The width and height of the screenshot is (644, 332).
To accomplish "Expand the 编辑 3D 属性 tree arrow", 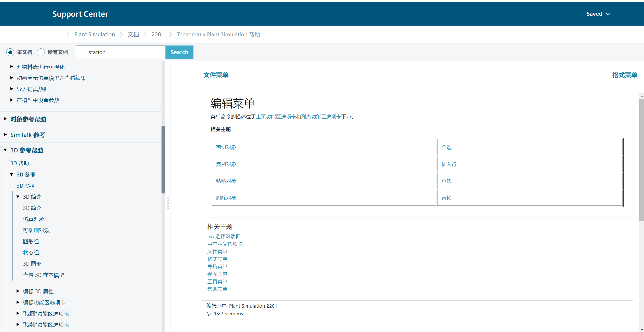I will pos(18,291).
